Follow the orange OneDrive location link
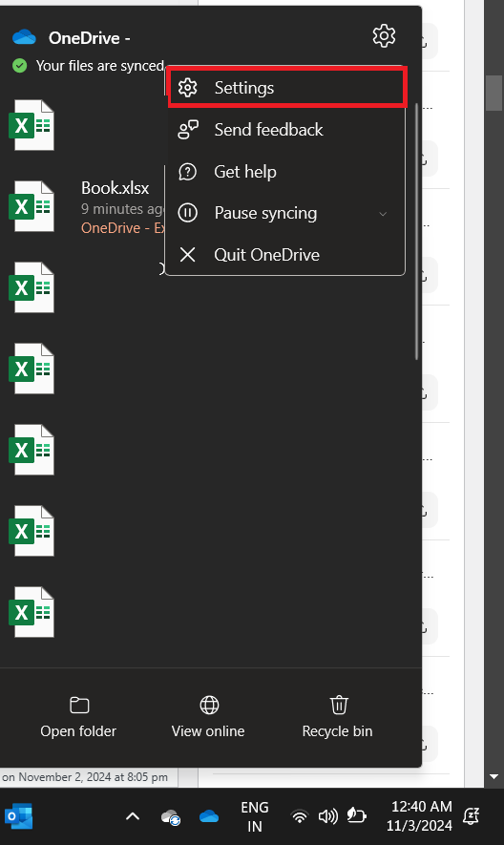This screenshot has width=504, height=845. pos(122,228)
